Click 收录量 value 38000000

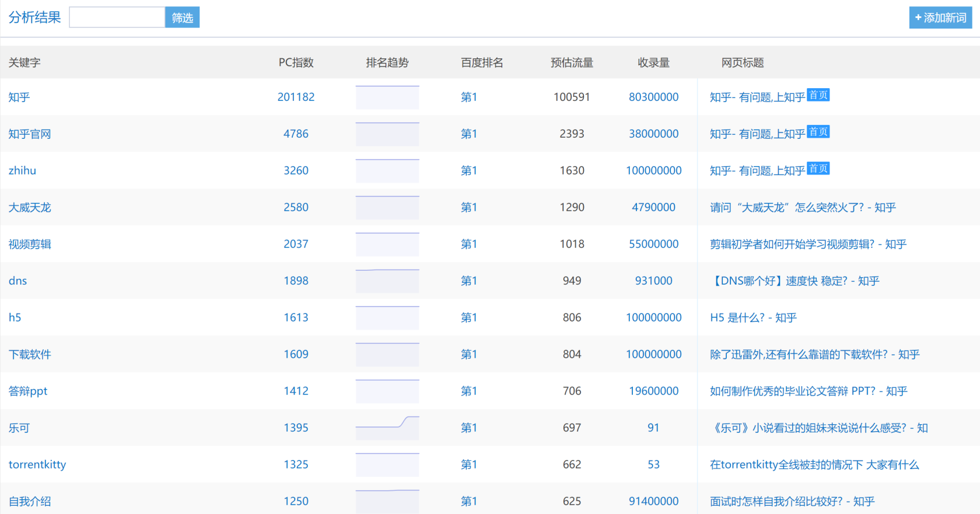coord(653,134)
